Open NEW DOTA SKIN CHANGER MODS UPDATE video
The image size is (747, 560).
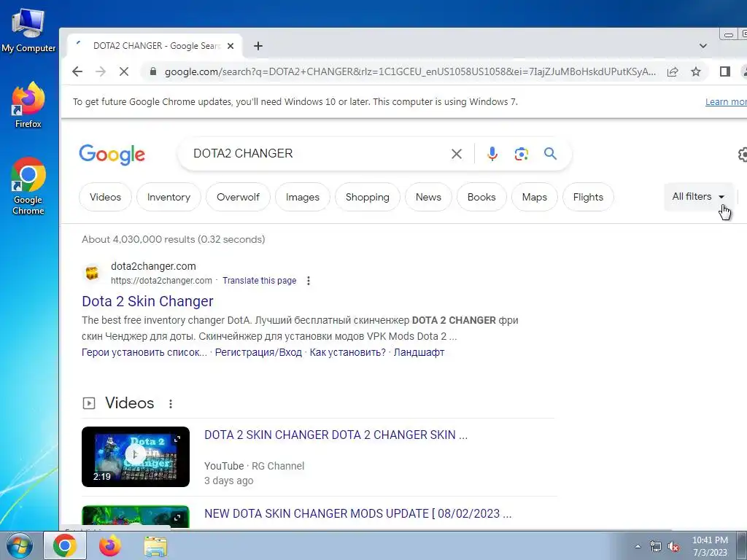357,514
